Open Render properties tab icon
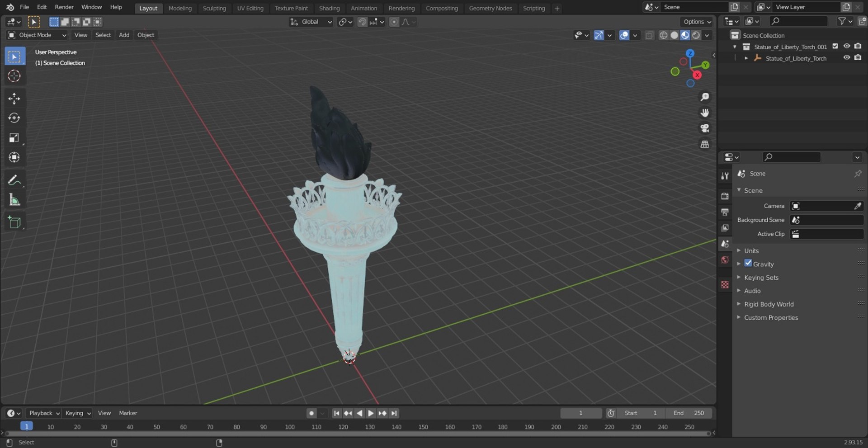Image resolution: width=868 pixels, height=448 pixels. (x=725, y=196)
